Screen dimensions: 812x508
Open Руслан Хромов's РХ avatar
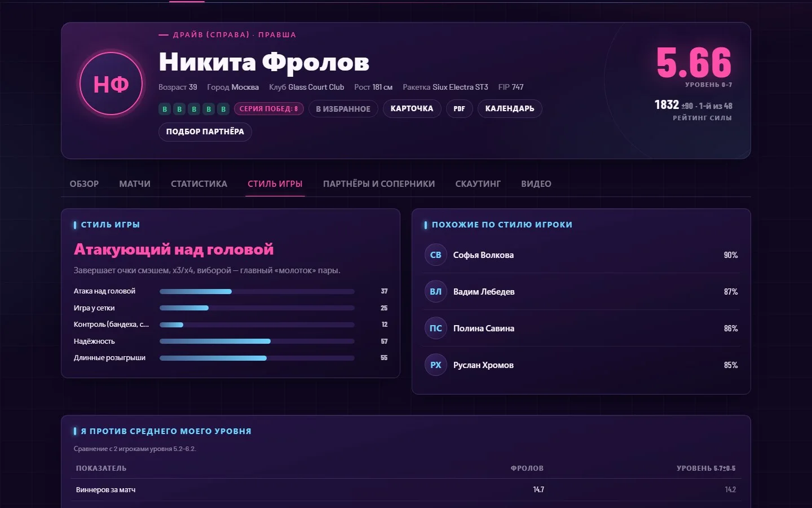[436, 365]
